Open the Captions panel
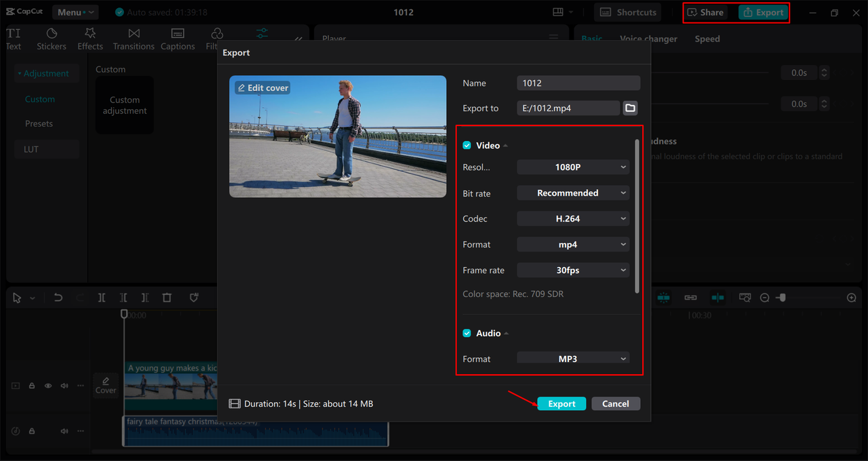This screenshot has width=868, height=461. click(x=178, y=39)
